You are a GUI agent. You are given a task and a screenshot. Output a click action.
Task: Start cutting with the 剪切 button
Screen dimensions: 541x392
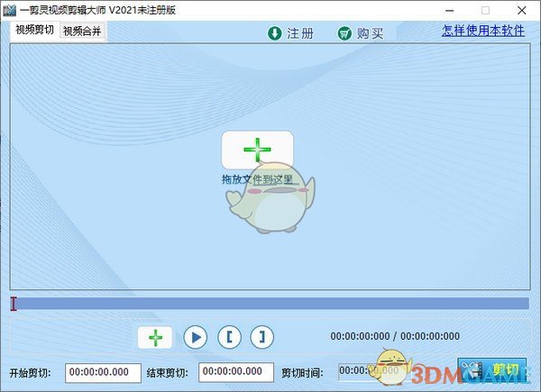(x=493, y=370)
